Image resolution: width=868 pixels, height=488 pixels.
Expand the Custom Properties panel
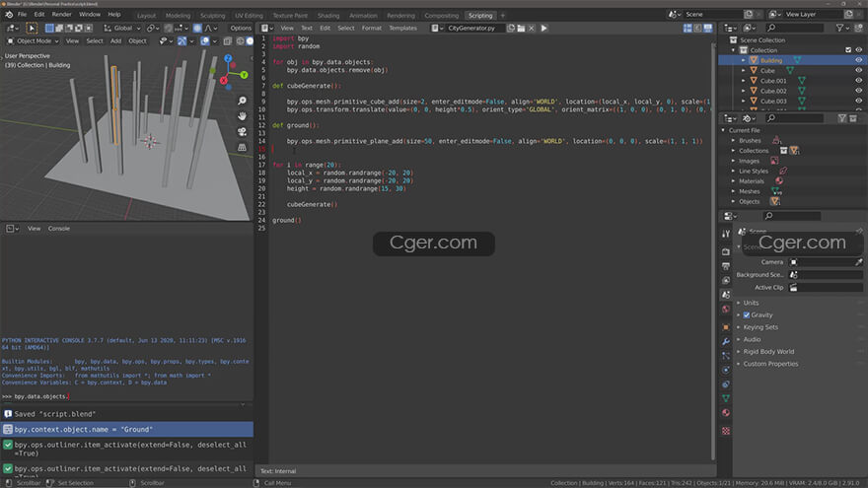pyautogui.click(x=770, y=364)
